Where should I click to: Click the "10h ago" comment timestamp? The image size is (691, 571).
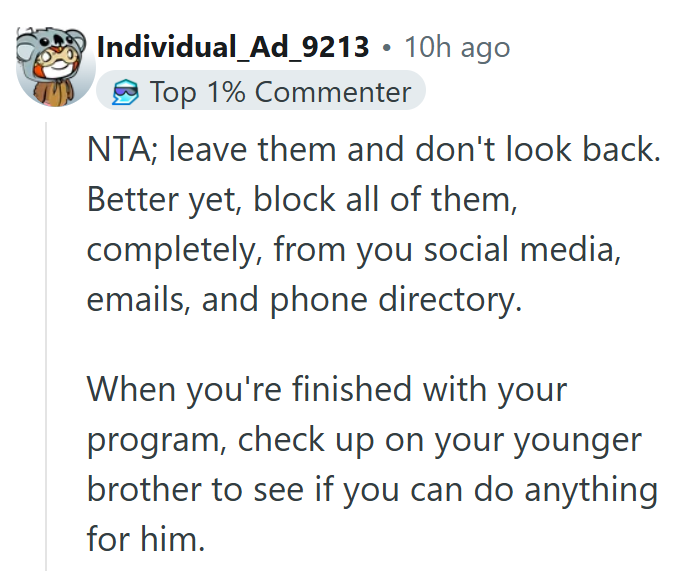pyautogui.click(x=459, y=47)
